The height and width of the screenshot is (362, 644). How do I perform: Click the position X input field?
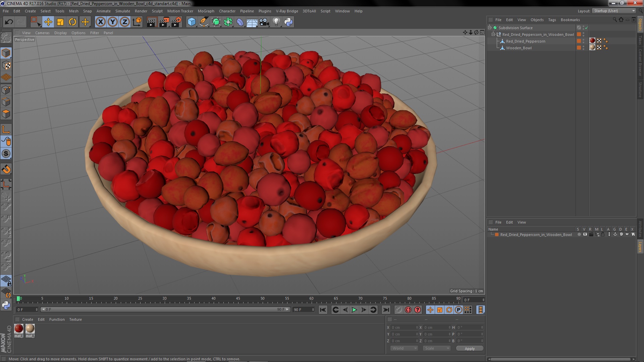point(405,327)
